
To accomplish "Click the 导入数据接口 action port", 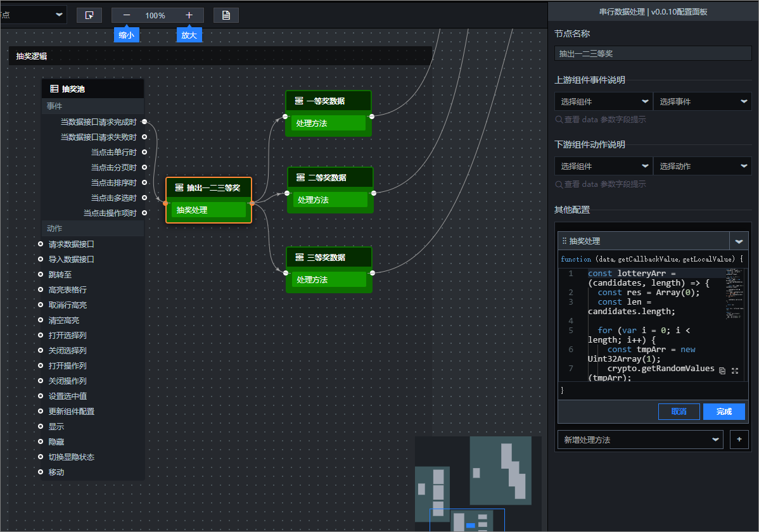I will (x=41, y=260).
